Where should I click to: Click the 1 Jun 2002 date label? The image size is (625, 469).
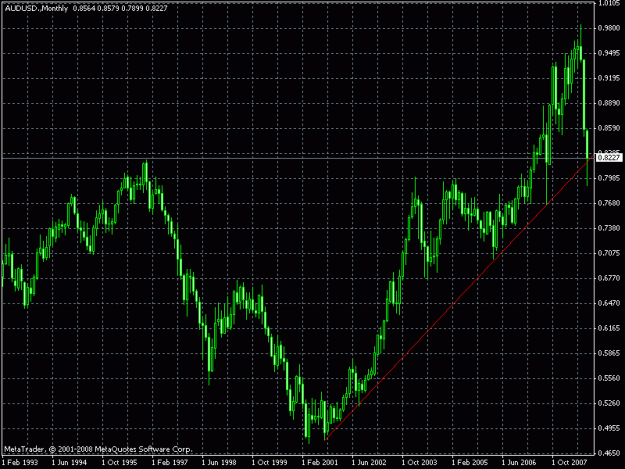[x=369, y=463]
